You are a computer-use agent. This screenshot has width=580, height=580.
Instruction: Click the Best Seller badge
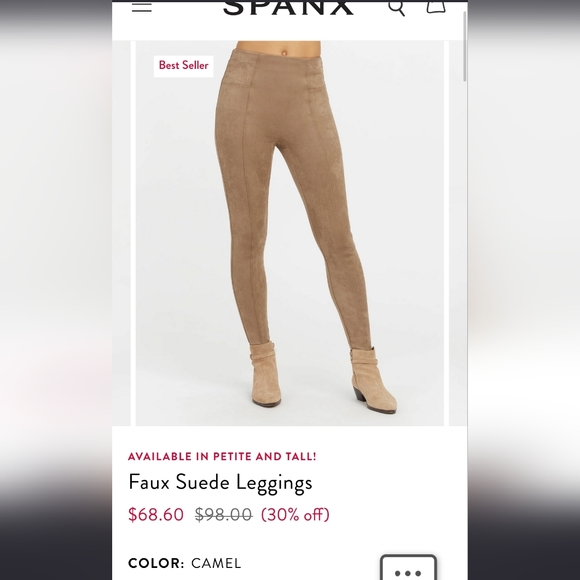pos(183,66)
